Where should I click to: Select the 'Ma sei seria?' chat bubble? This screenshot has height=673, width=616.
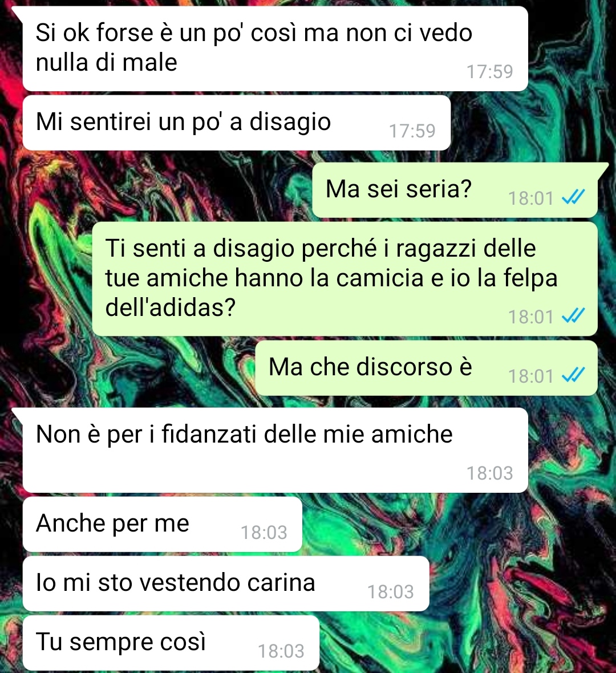point(455,190)
